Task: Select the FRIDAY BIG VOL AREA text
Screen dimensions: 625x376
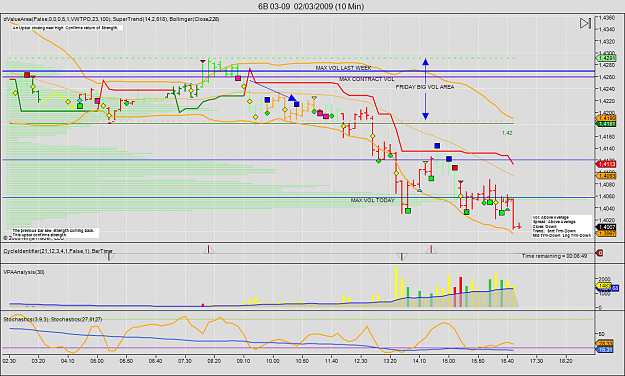Action: coord(425,87)
